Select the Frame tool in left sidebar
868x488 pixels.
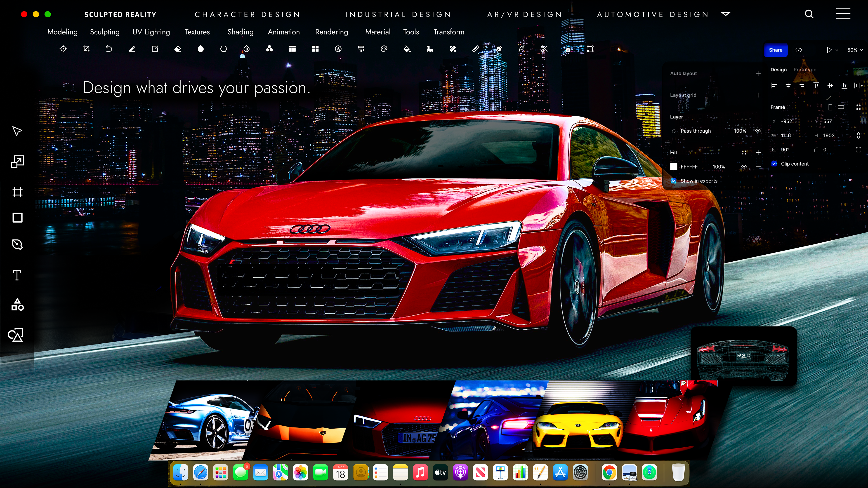pyautogui.click(x=17, y=192)
